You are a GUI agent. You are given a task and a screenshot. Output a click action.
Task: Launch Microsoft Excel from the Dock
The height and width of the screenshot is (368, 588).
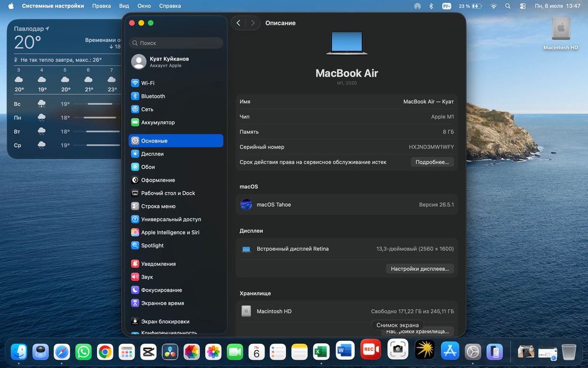[x=322, y=352]
